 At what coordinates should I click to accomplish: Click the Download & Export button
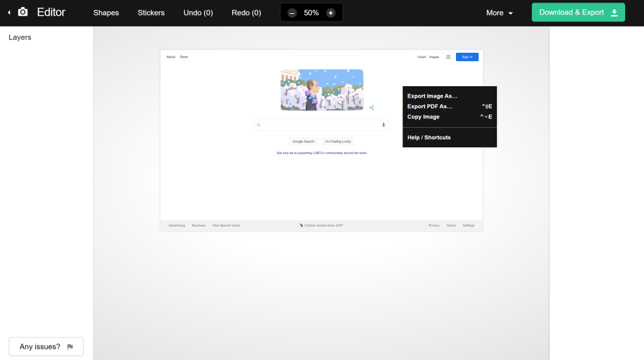coord(578,13)
